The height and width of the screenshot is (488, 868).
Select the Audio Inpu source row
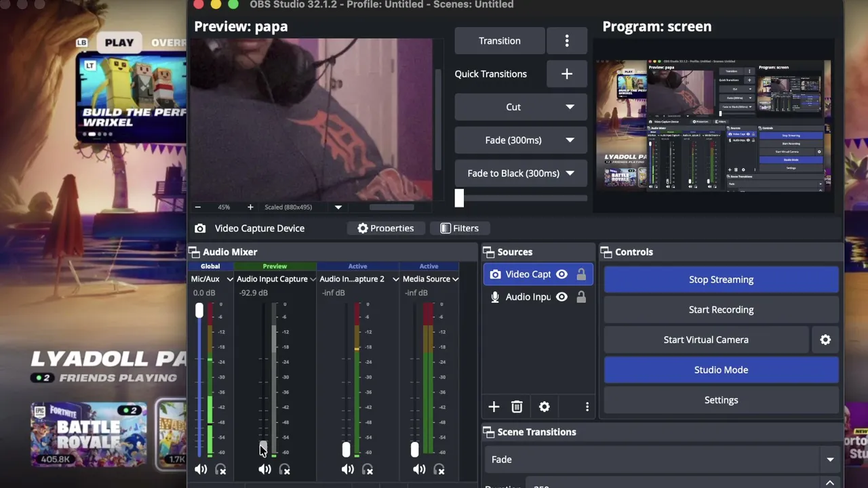click(x=538, y=297)
